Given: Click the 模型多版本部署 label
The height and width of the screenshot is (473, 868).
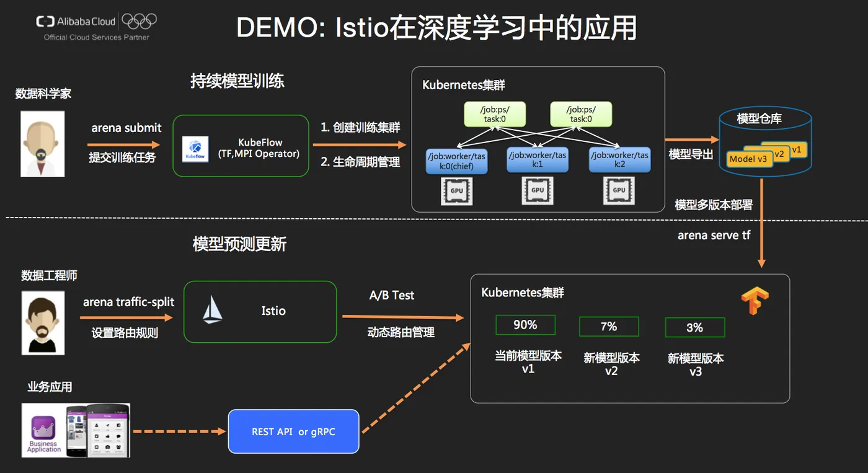Looking at the screenshot, I should click(x=714, y=205).
